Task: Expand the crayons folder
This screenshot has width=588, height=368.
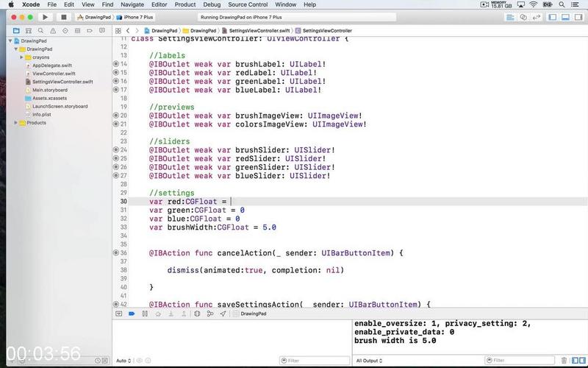Action: (22, 57)
